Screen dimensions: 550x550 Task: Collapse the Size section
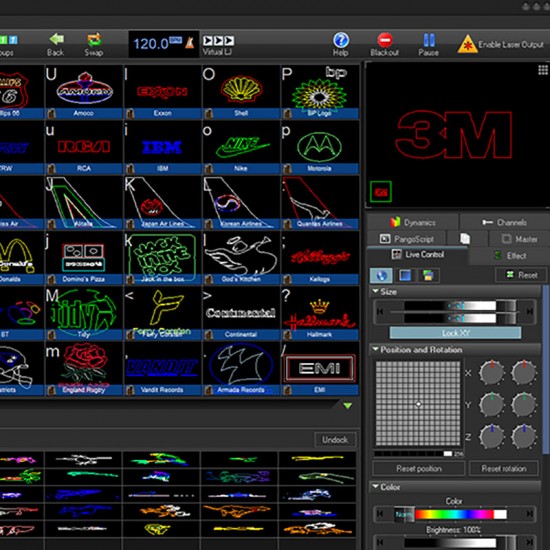tap(376, 291)
